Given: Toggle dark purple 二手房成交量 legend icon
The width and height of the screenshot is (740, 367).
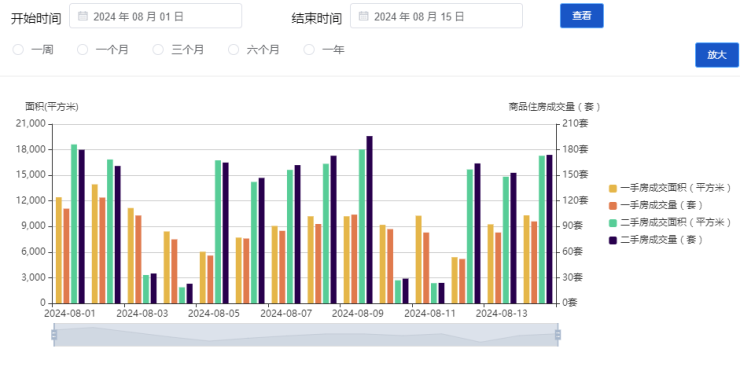Looking at the screenshot, I should (x=613, y=240).
